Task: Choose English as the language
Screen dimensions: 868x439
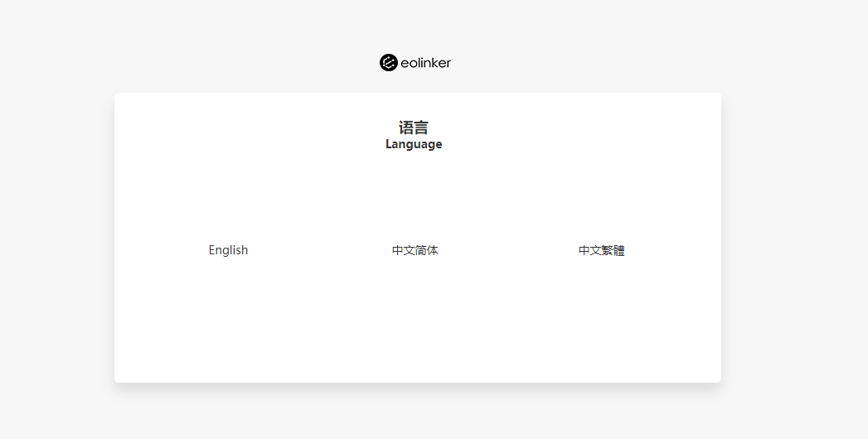Action: tap(228, 250)
